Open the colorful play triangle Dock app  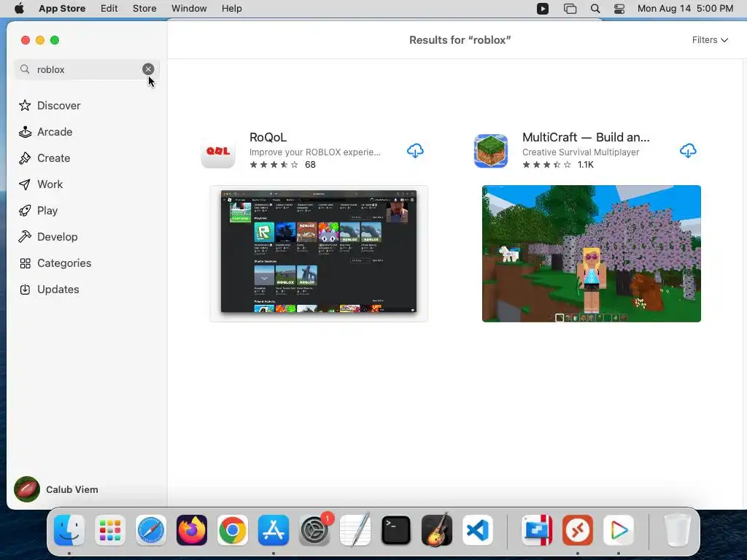pos(619,530)
